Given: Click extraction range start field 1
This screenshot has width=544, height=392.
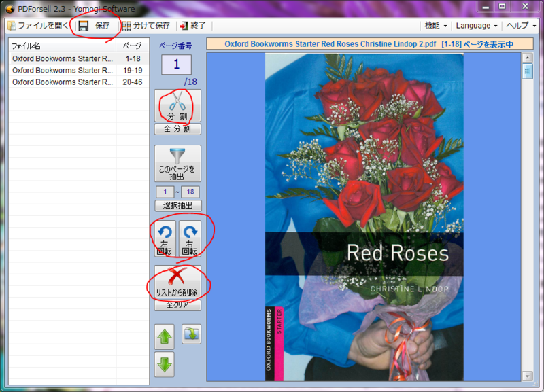Looking at the screenshot, I should [165, 192].
